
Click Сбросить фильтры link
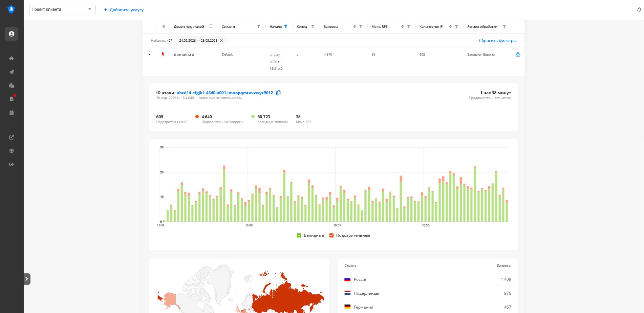[x=498, y=41]
